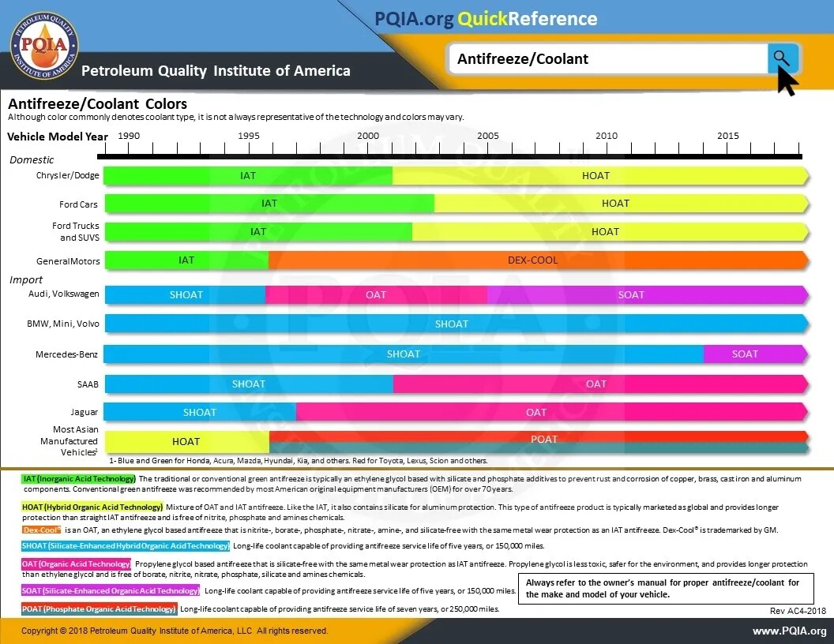
Task: Click the Rev AC4-2018 revision text
Action: pos(798,611)
